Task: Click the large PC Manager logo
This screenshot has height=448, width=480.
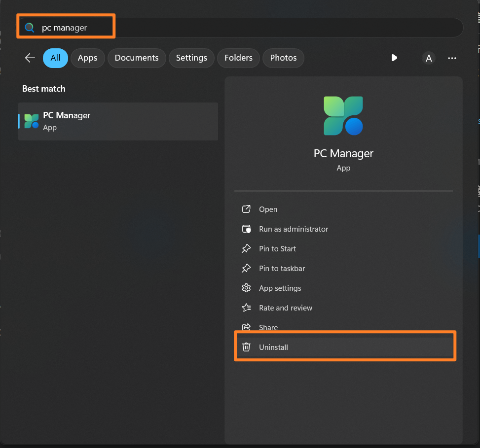Action: pyautogui.click(x=343, y=116)
